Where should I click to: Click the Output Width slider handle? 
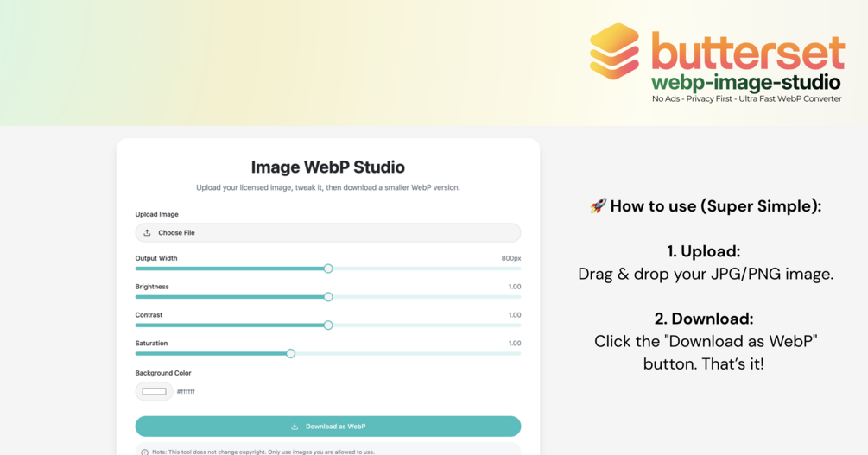coord(328,269)
